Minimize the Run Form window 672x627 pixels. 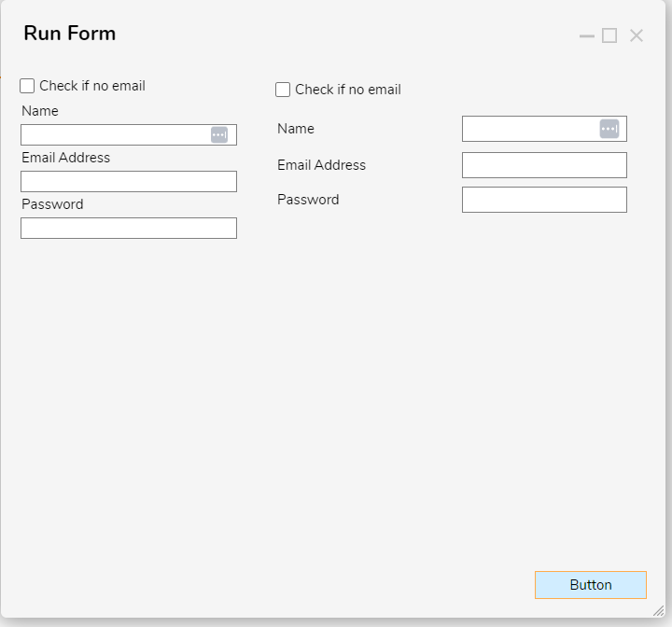click(587, 36)
